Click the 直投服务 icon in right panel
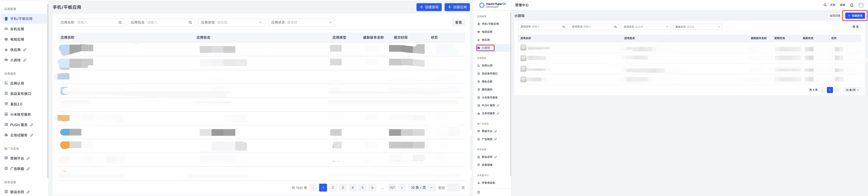Viewport: 868px width, 196px height. [478, 90]
